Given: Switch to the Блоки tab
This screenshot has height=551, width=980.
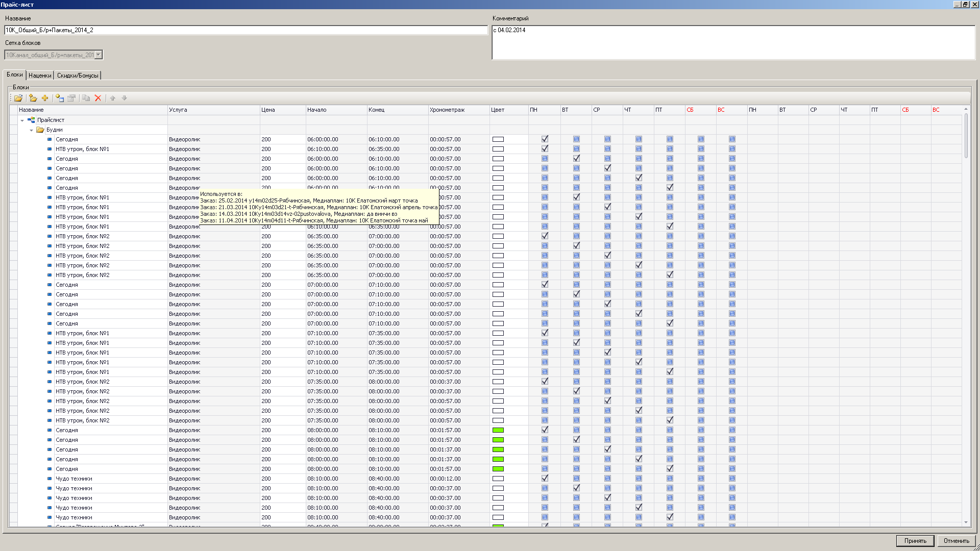Looking at the screenshot, I should click(x=14, y=74).
